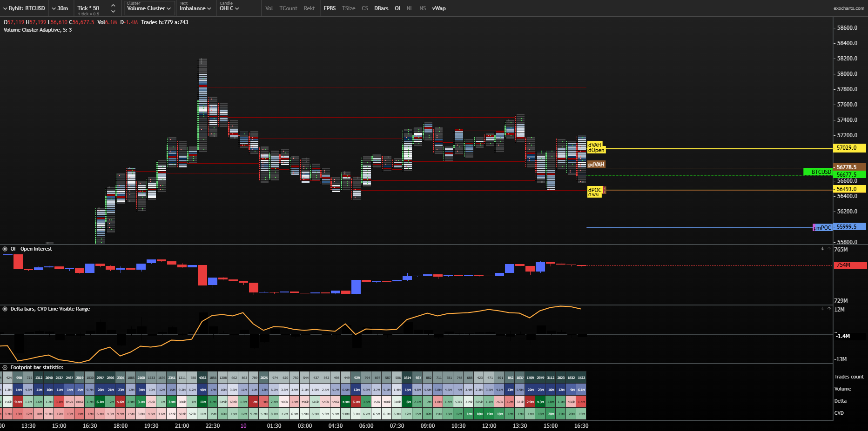Viewport: 868px width, 431px height.
Task: Click the OI - Open Interest panel title
Action: (31, 249)
